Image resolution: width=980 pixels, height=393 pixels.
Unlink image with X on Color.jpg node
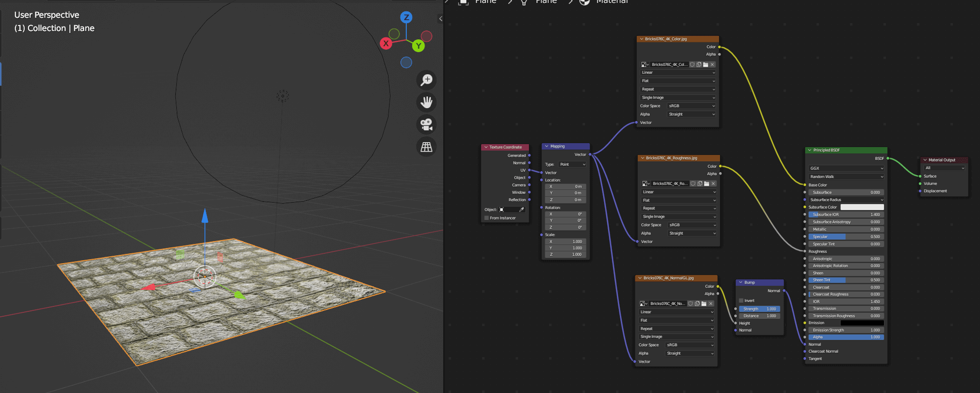pyautogui.click(x=712, y=64)
